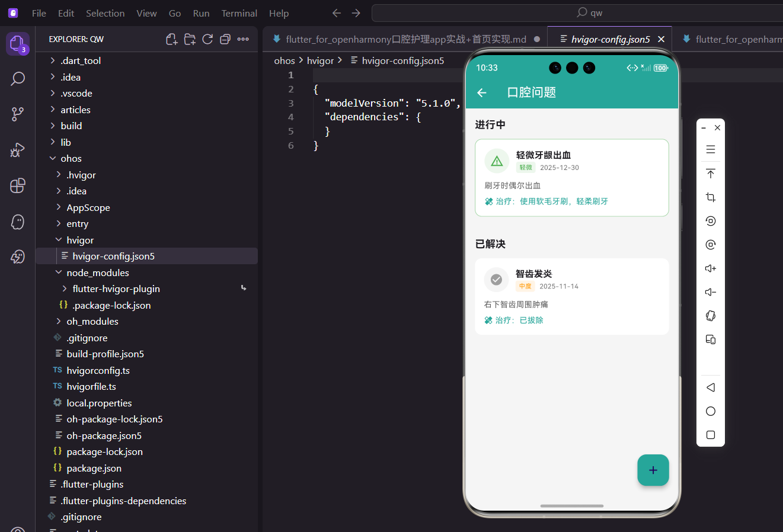The image size is (783, 532).
Task: Open .flutter-plugins-dependencies file
Action: pos(146,501)
